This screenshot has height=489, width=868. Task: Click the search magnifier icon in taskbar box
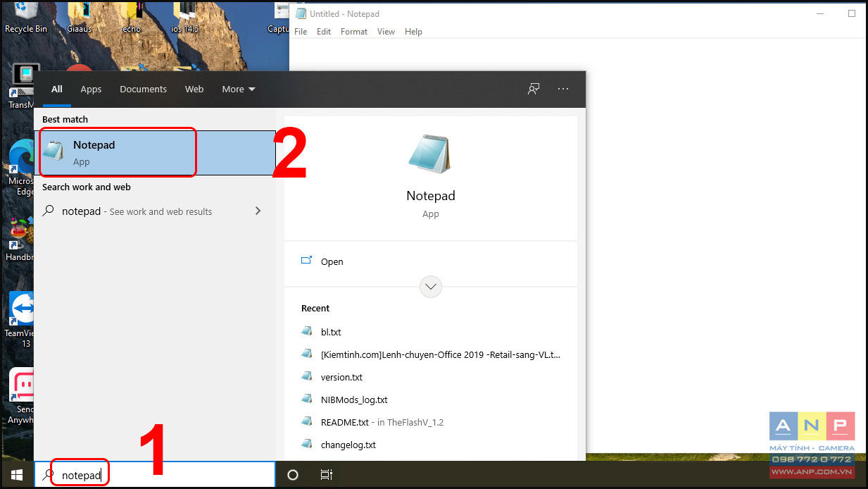point(48,475)
